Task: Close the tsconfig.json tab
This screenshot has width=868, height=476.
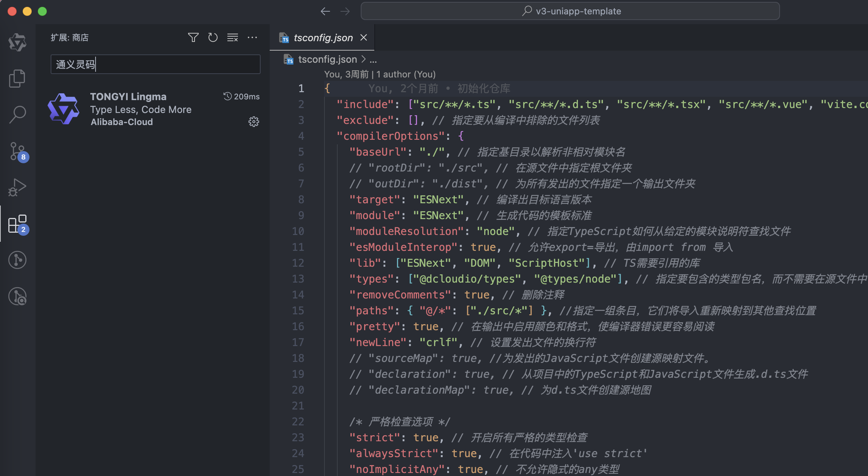Action: 363,37
